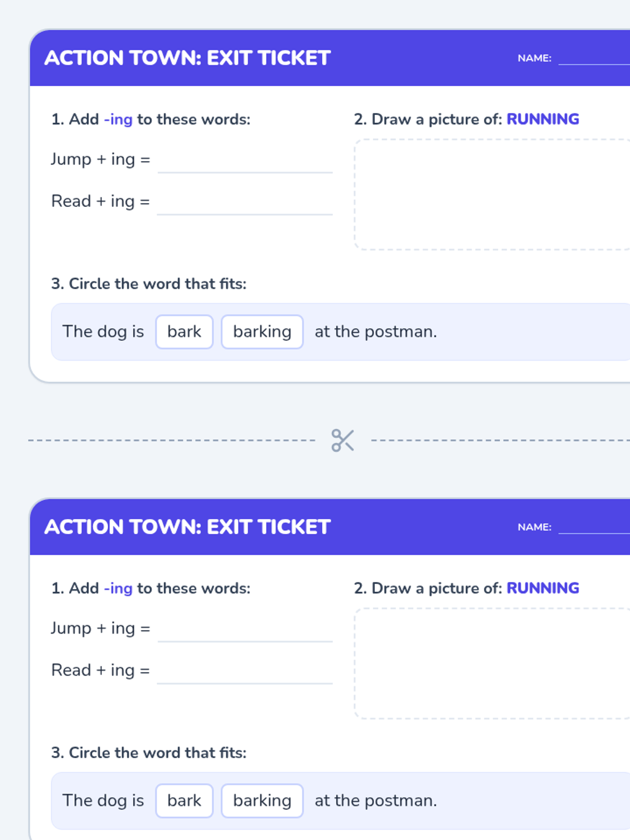
Task: Click the blue "-ing" text in second ticket
Action: pos(118,589)
